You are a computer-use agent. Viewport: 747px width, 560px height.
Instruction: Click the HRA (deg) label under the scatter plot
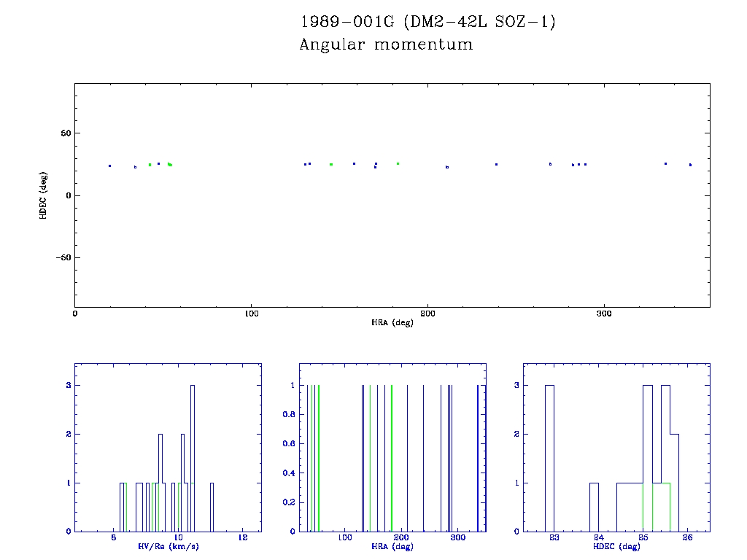click(392, 322)
